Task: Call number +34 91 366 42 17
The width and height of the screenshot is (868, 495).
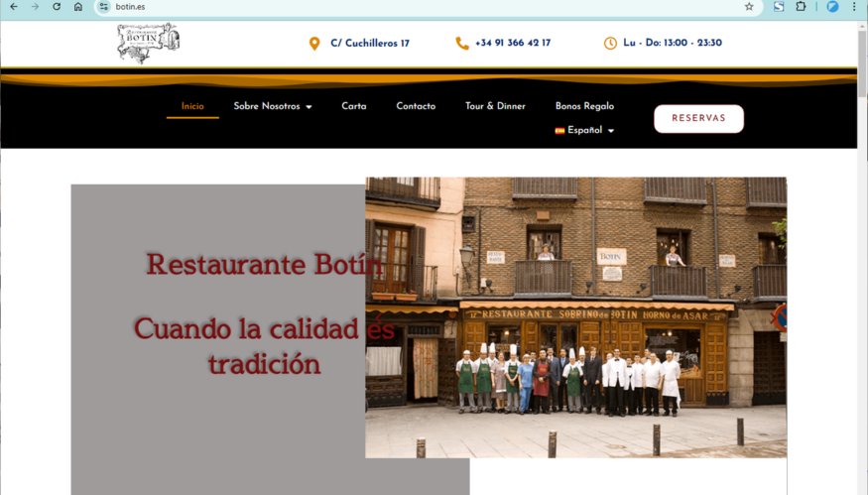Action: (x=513, y=43)
